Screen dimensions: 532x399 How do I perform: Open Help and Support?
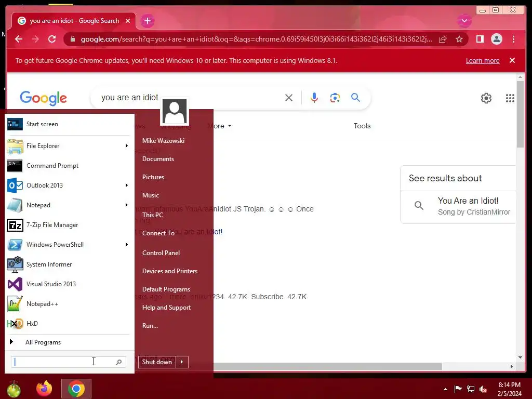(x=166, y=308)
